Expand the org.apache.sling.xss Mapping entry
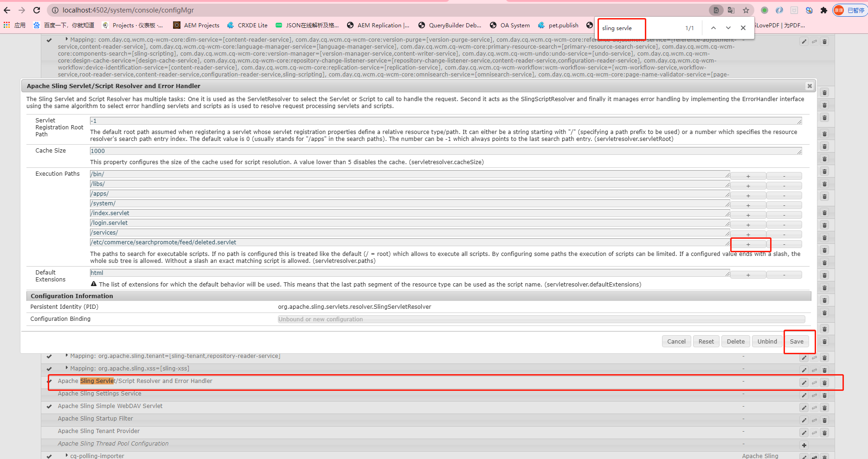The height and width of the screenshot is (459, 868). (x=67, y=368)
